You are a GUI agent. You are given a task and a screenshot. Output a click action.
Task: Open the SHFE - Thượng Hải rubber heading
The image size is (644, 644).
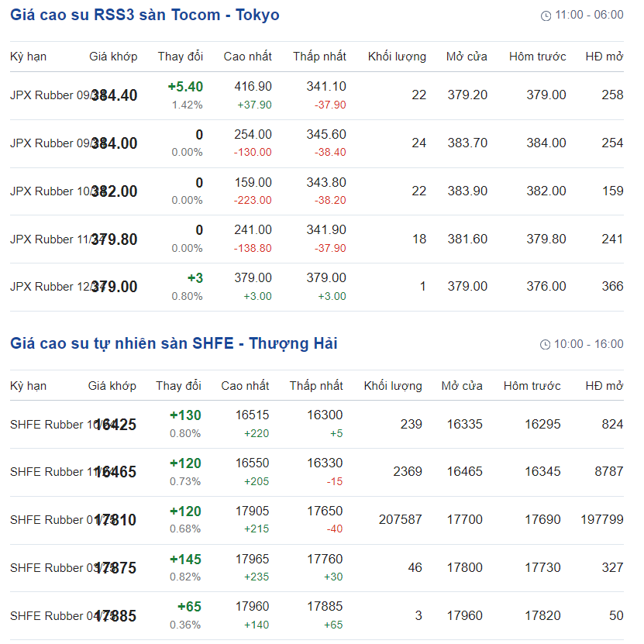[174, 343]
